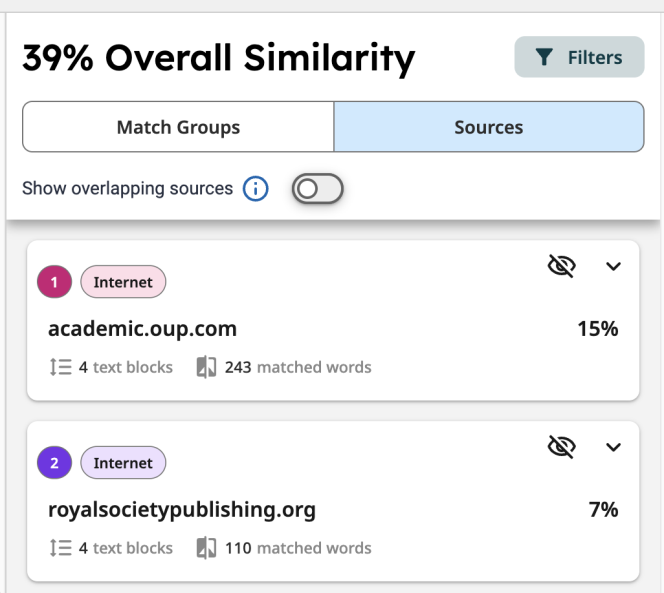Screen dimensions: 664x593
Task: Click the 15% similarity value
Action: point(598,329)
